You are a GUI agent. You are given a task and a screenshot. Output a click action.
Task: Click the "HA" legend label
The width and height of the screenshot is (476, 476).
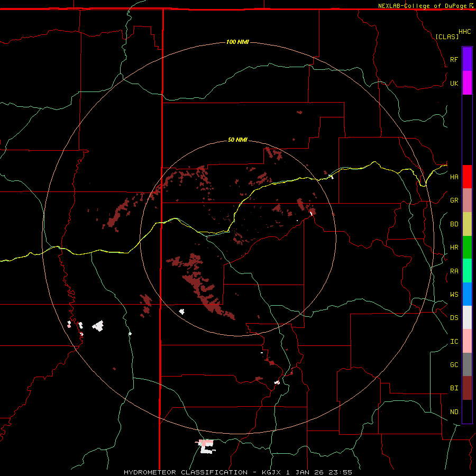(x=454, y=177)
